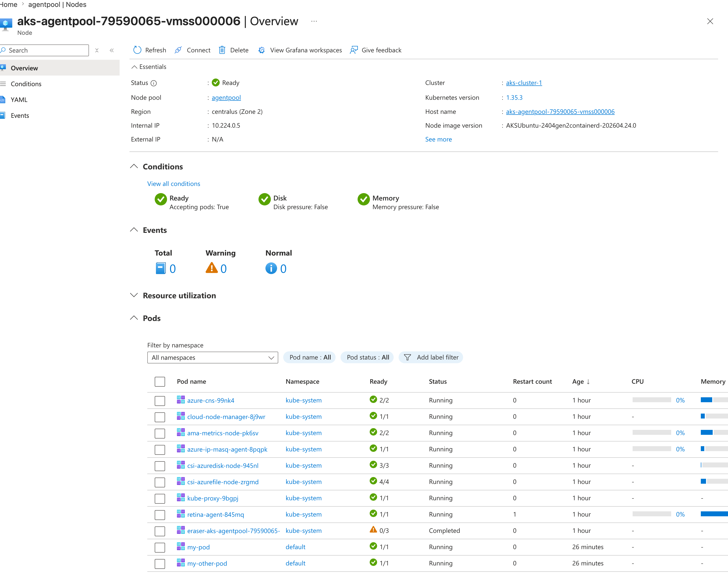Viewport: 728px width, 580px height.
Task: Check the cloud-node-manager-8j9wr row checkbox
Action: tap(160, 417)
